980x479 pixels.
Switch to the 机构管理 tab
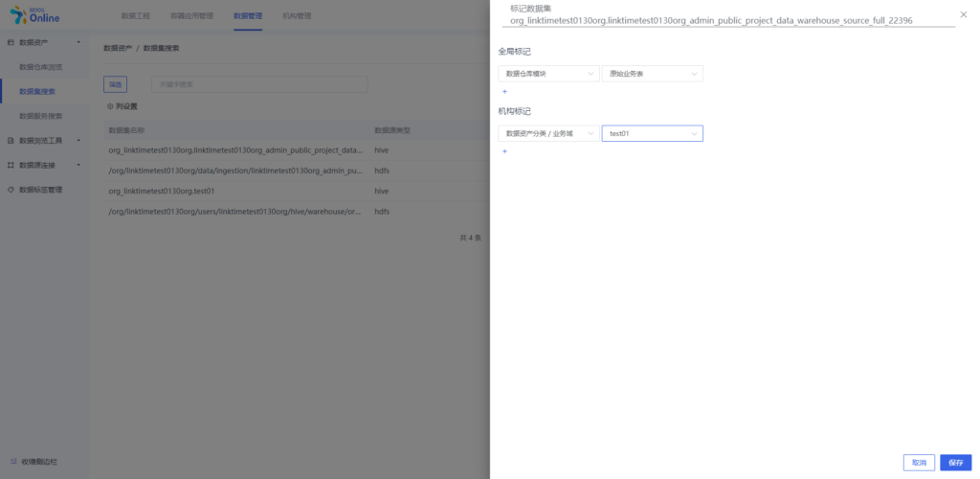tap(297, 16)
